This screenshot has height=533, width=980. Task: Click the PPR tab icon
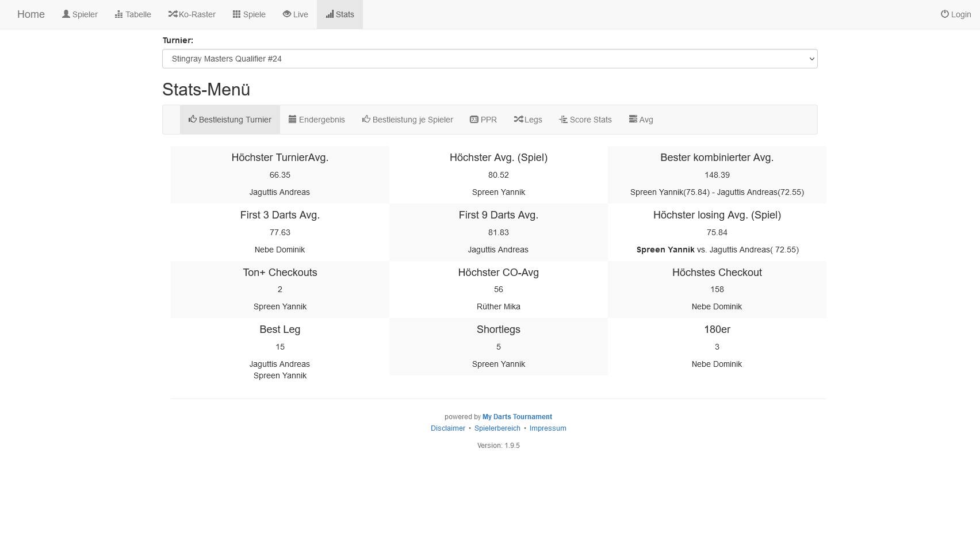pos(474,120)
